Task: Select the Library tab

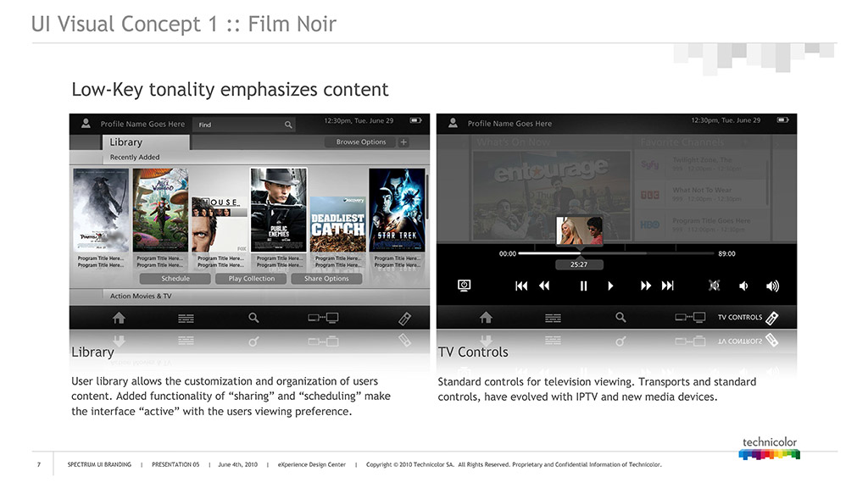Action: (x=126, y=142)
